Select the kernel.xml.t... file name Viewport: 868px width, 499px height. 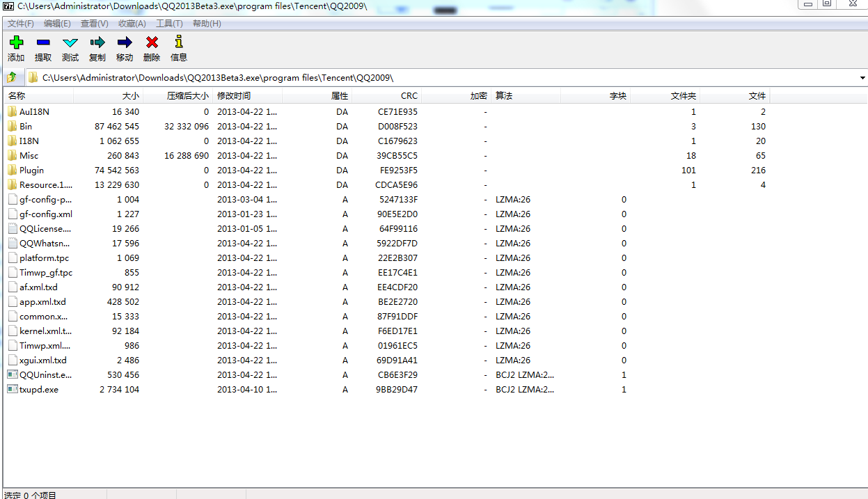tap(45, 331)
